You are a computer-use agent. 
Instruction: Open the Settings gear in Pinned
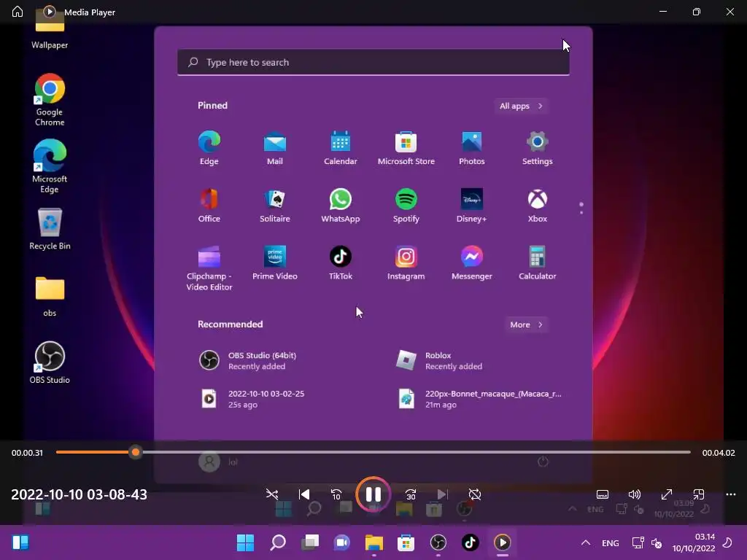coord(538,147)
